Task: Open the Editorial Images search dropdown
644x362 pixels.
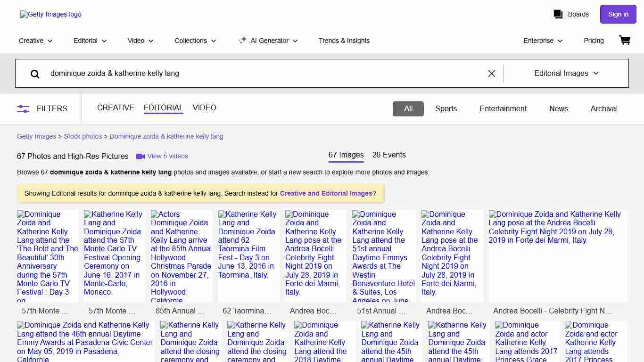Action: [566, 74]
